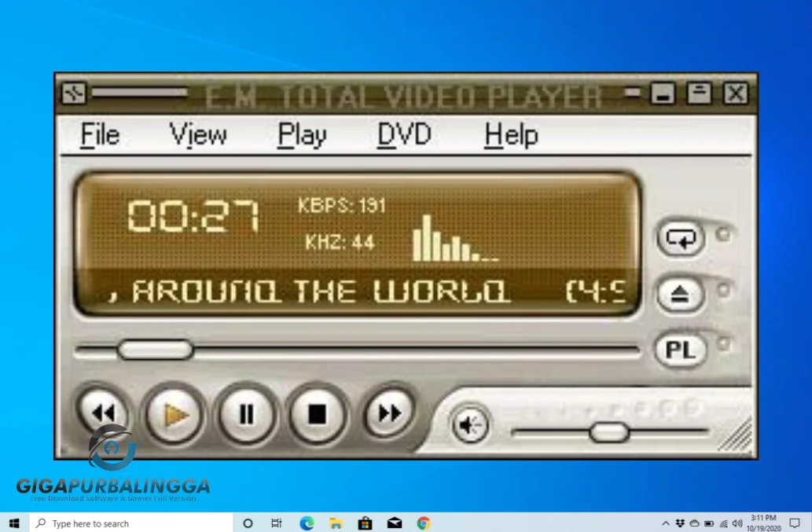Screen dimensions: 812x532
Task: Click the seek bar handle
Action: [156, 350]
